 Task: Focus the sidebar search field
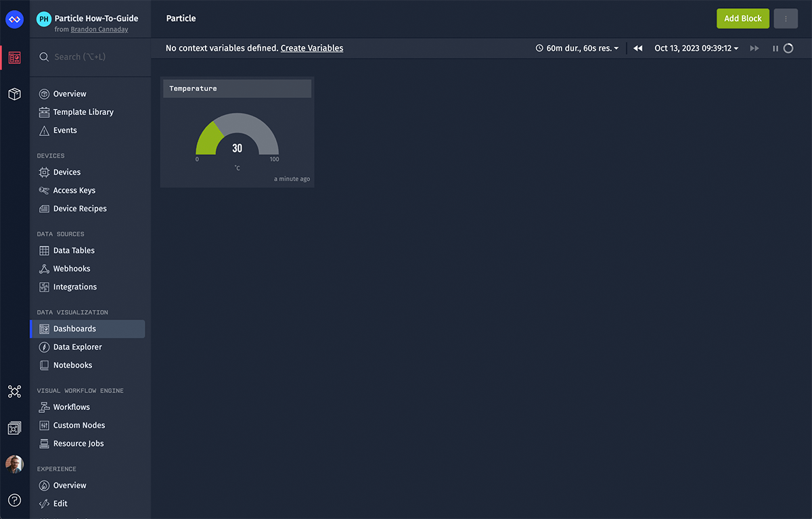(x=91, y=58)
